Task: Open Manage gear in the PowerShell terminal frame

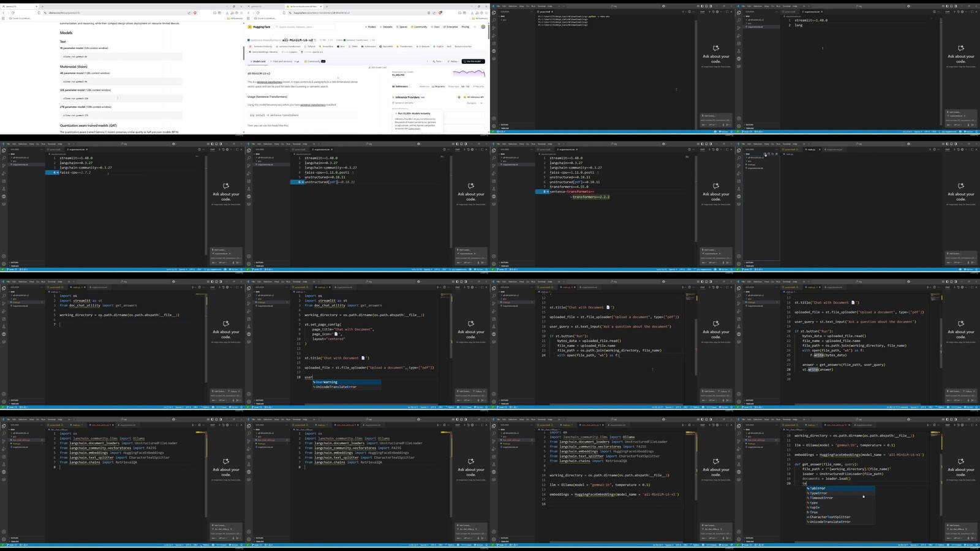Action: point(494,126)
